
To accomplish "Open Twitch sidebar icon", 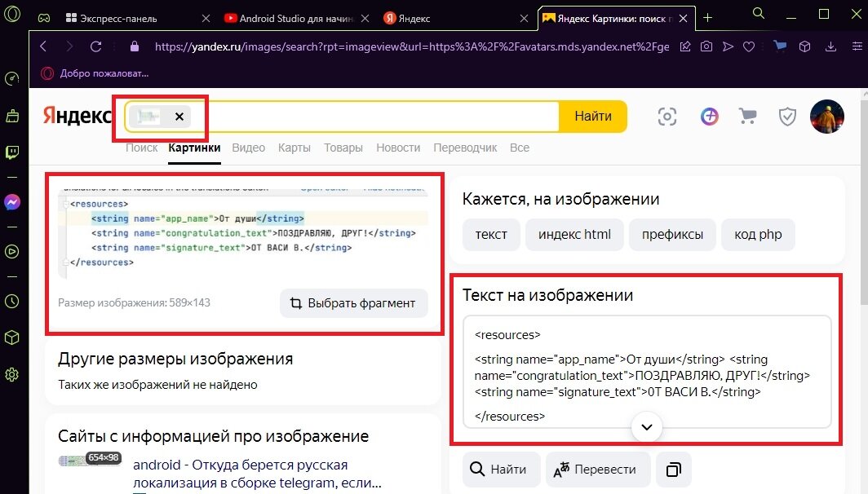I will click(x=12, y=152).
